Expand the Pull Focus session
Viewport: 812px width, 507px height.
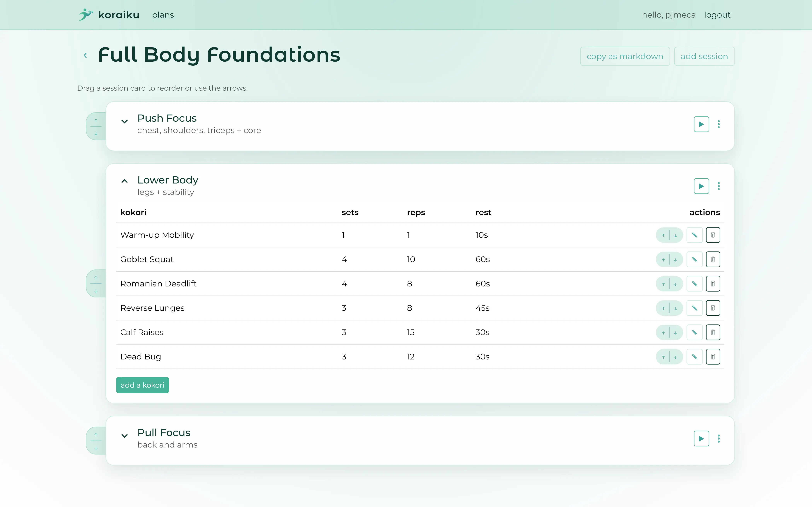pos(125,436)
